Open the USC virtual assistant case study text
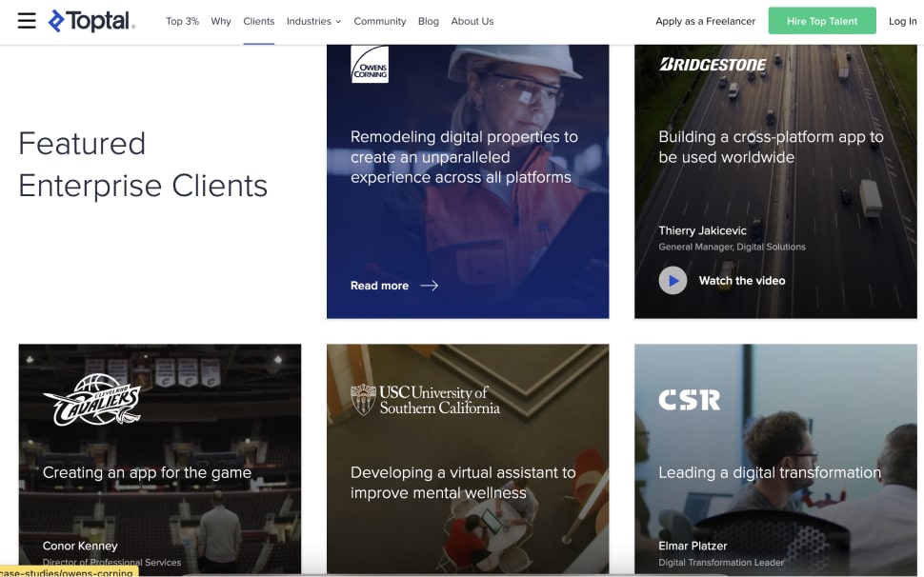This screenshot has width=924, height=577. 463,483
